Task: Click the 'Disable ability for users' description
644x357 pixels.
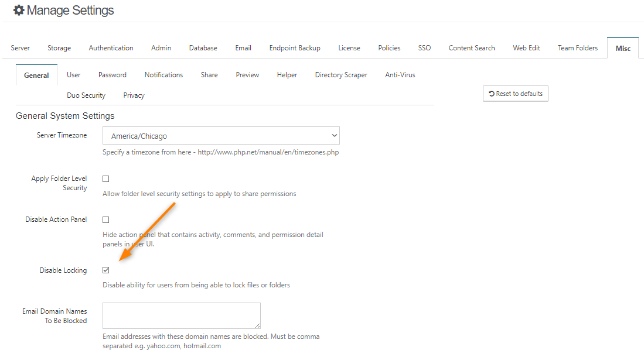Action: [196, 285]
